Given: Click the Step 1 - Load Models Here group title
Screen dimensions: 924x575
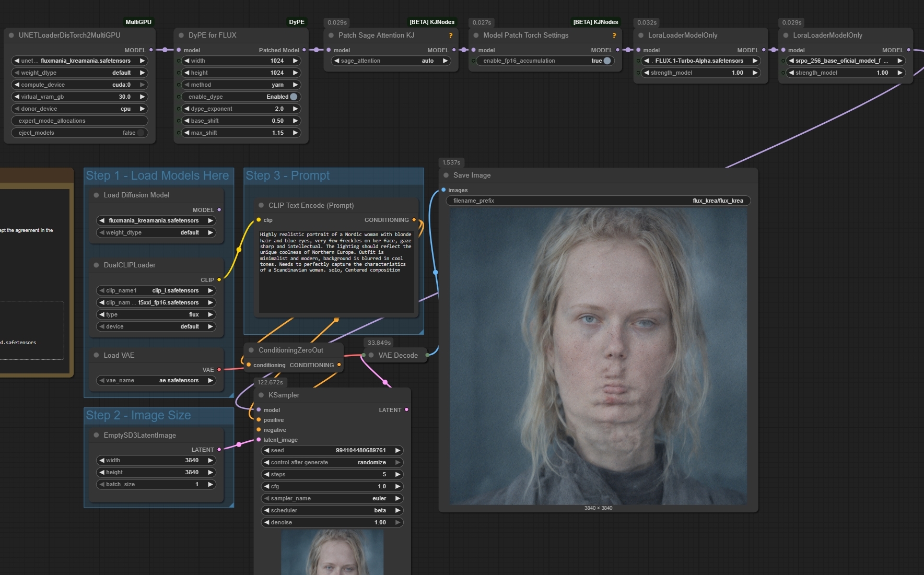Looking at the screenshot, I should tap(157, 176).
